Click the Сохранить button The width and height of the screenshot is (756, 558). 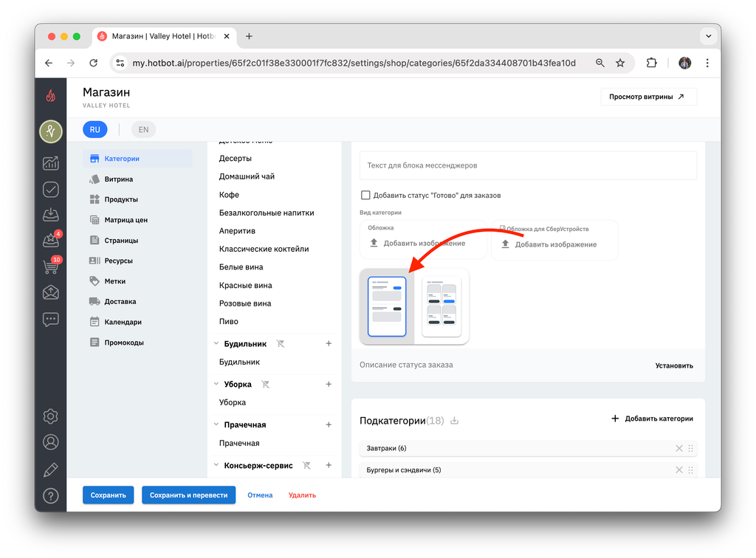[x=108, y=495]
